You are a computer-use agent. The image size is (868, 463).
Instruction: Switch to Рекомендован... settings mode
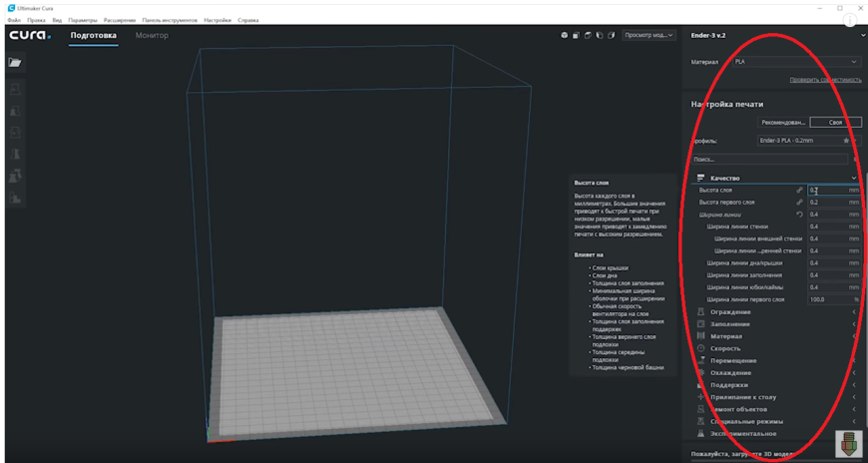(x=783, y=123)
